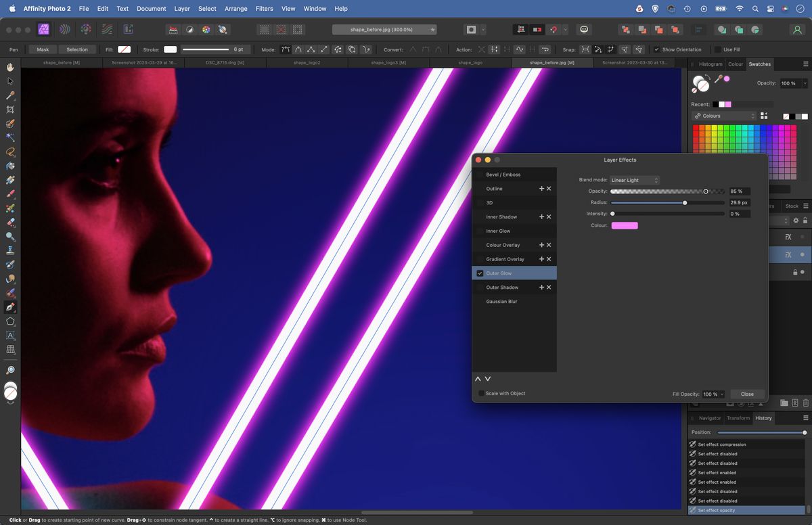Switch to the Histogram tab
The image size is (812, 525).
coord(710,64)
